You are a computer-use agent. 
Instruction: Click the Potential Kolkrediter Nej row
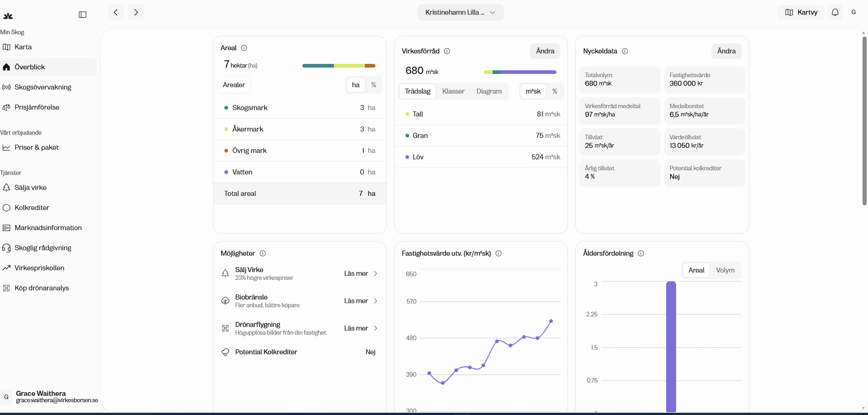pos(299,352)
